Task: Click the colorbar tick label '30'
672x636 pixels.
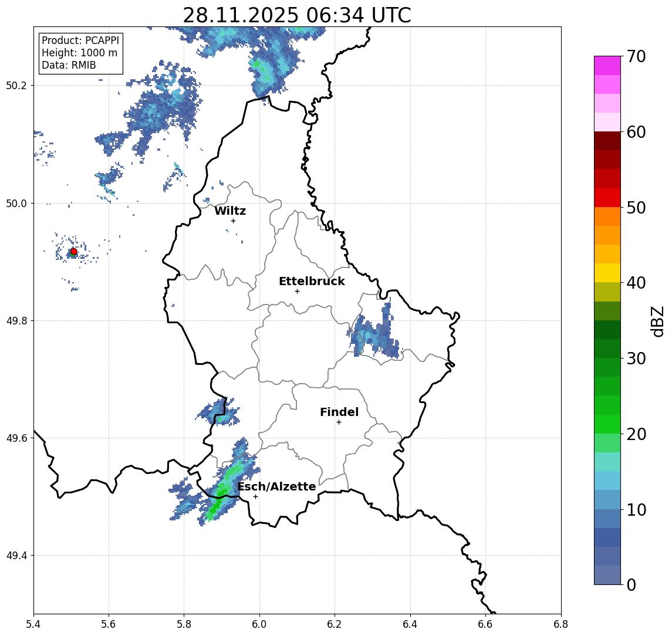Action: click(x=636, y=358)
